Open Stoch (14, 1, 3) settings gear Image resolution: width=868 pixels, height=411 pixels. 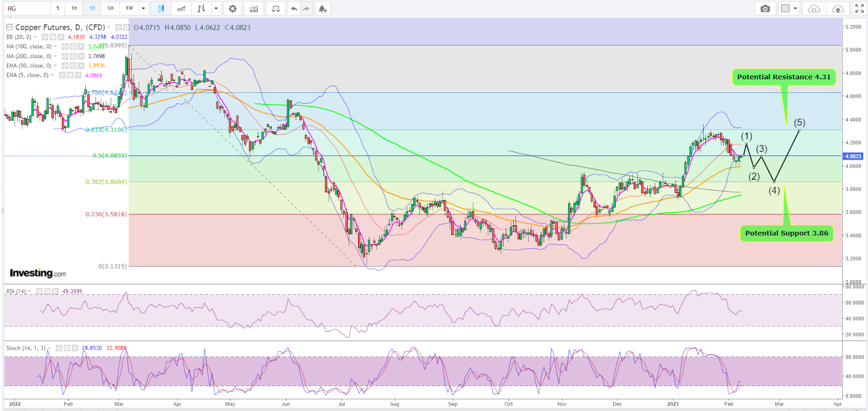pyautogui.click(x=67, y=348)
